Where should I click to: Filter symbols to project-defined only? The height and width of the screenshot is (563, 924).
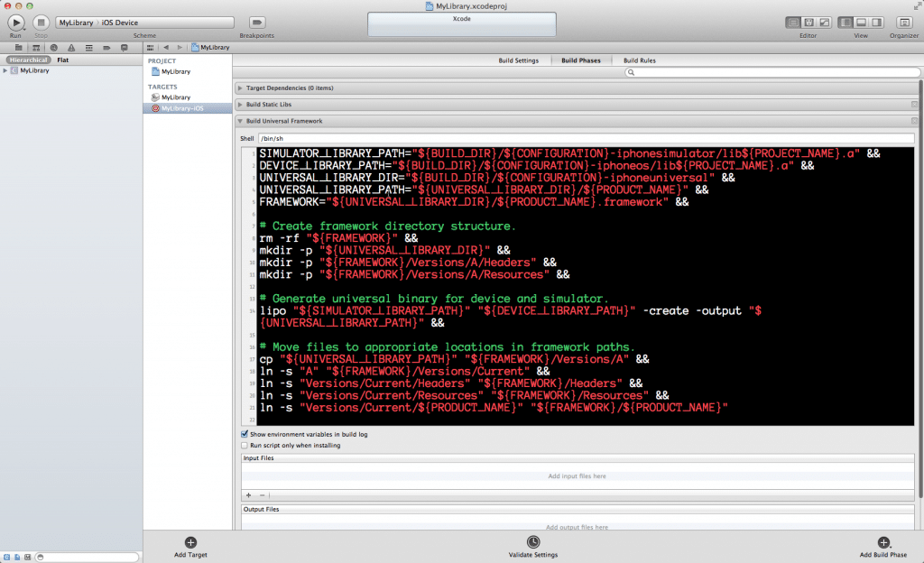click(x=17, y=557)
